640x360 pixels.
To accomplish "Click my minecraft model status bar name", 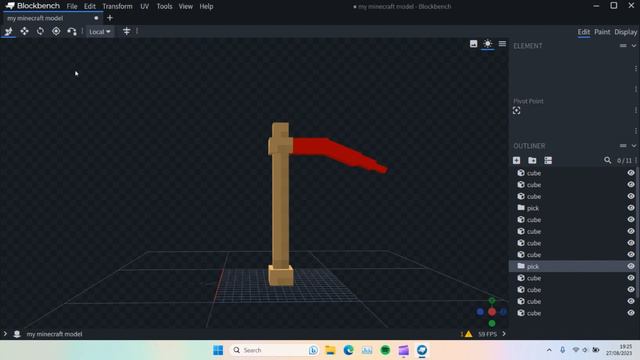I will point(54,334).
